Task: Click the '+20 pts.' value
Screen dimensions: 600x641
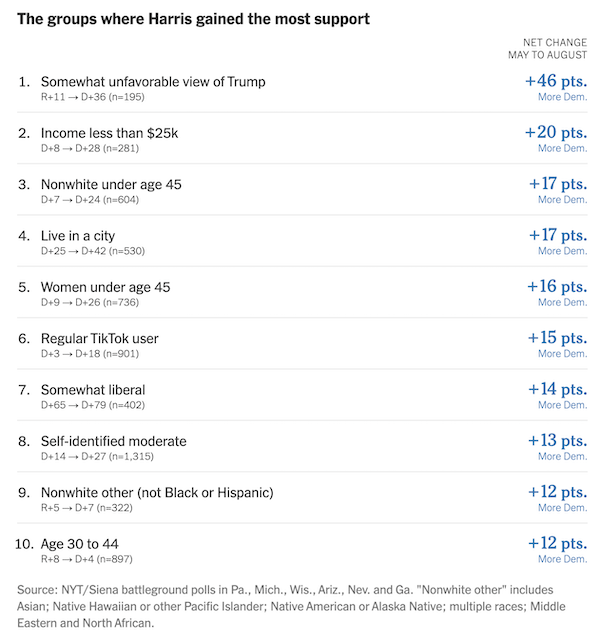Action: [x=556, y=132]
